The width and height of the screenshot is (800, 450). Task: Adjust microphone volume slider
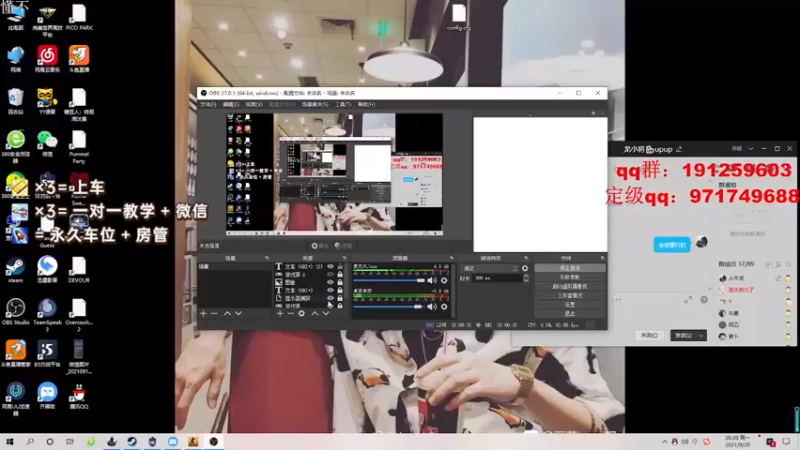tap(389, 281)
